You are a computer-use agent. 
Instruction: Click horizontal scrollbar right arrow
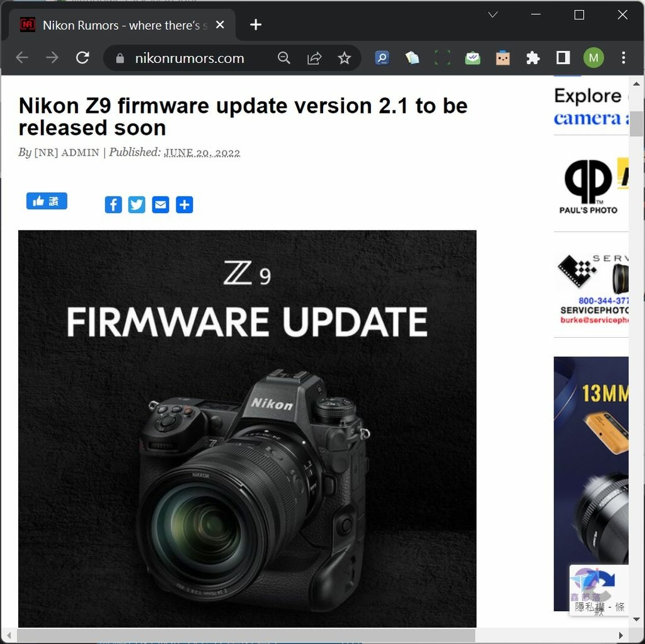[620, 635]
